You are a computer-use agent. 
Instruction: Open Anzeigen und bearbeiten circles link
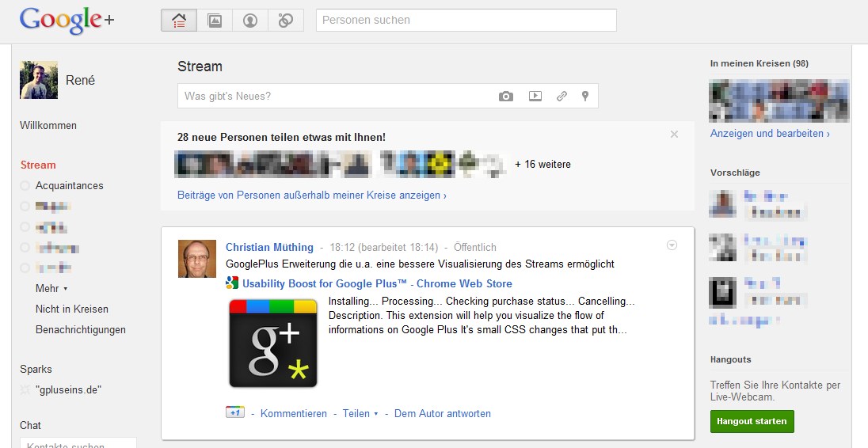click(x=770, y=133)
